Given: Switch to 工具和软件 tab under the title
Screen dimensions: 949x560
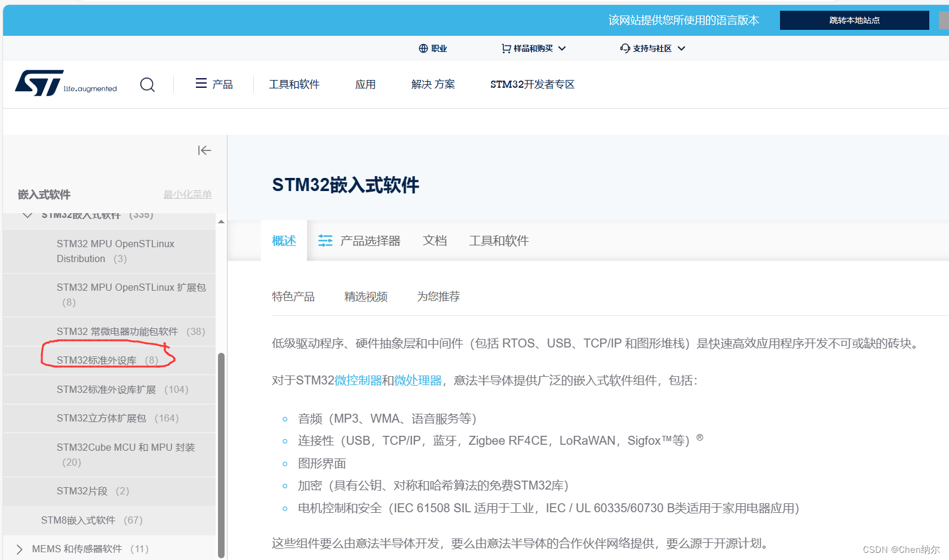Looking at the screenshot, I should 499,241.
